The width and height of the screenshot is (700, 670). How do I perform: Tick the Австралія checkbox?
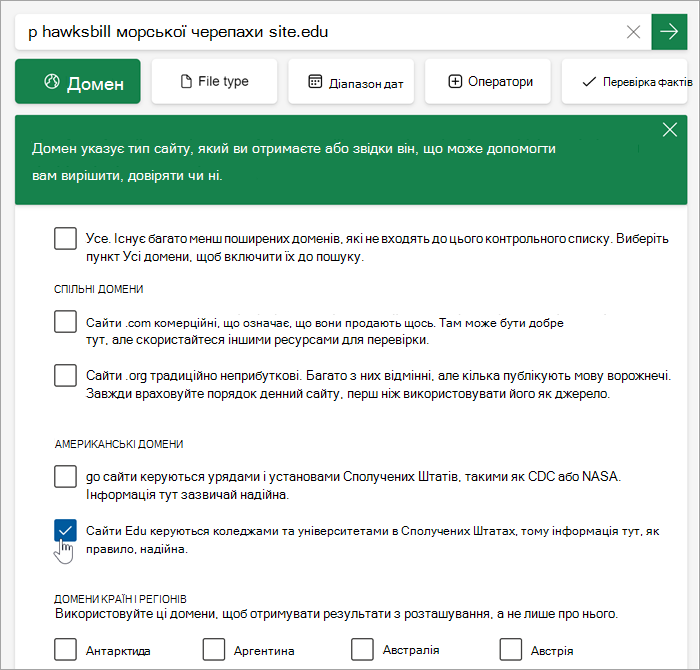pyautogui.click(x=362, y=649)
